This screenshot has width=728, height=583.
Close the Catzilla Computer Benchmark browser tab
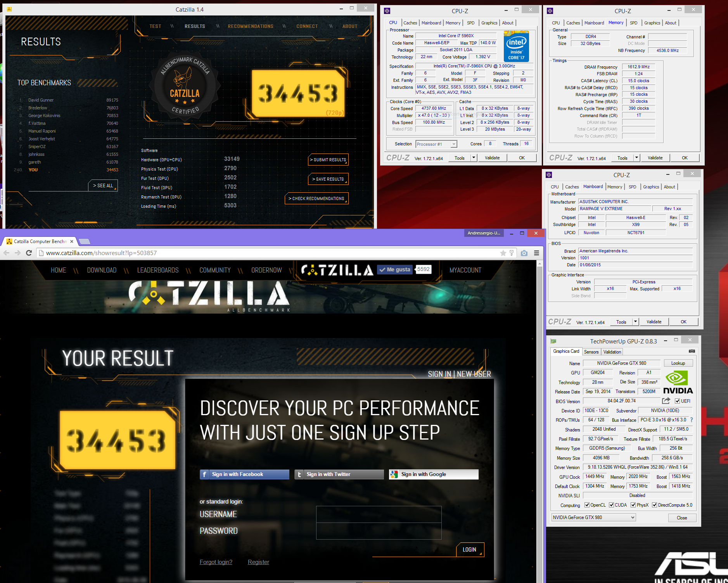[x=71, y=241]
